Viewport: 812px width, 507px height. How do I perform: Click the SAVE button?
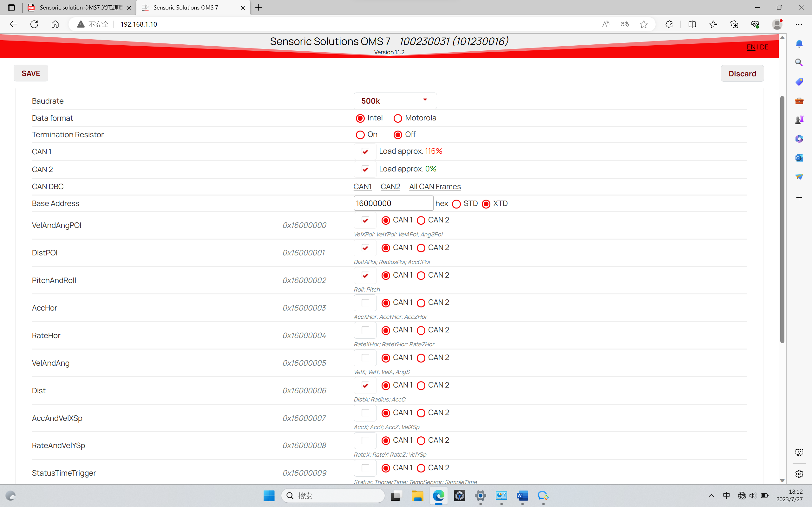pyautogui.click(x=30, y=74)
